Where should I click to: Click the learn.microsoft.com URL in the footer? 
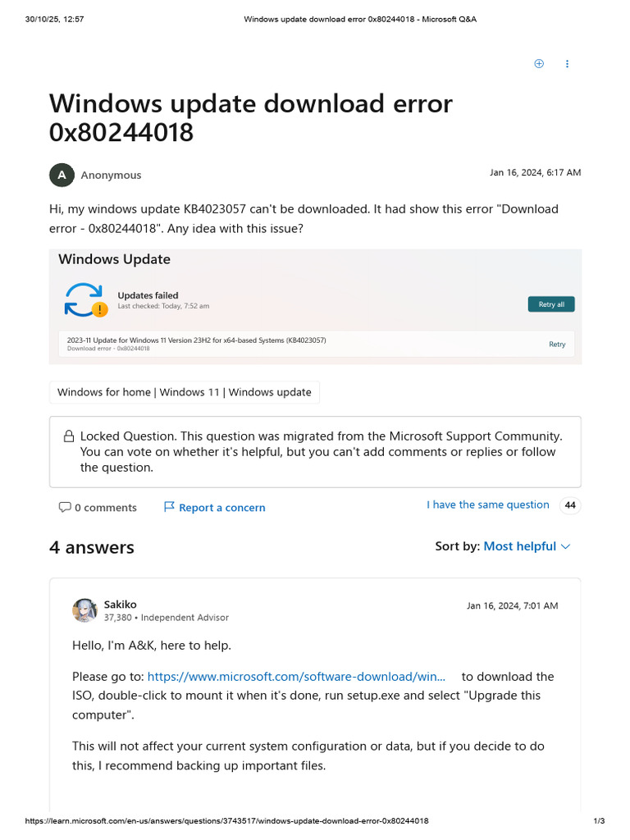tap(227, 821)
